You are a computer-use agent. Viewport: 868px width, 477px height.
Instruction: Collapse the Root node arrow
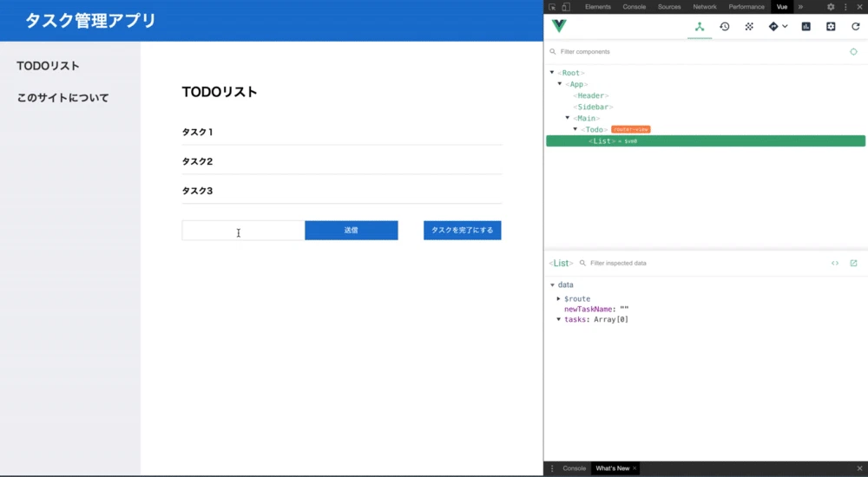[552, 73]
